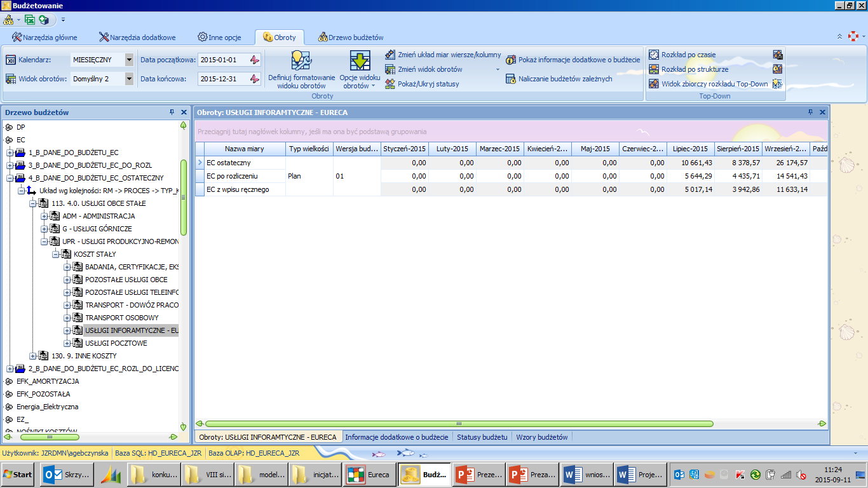Click the Excel export icon in quick access toolbar
868x488 pixels.
pos(29,20)
